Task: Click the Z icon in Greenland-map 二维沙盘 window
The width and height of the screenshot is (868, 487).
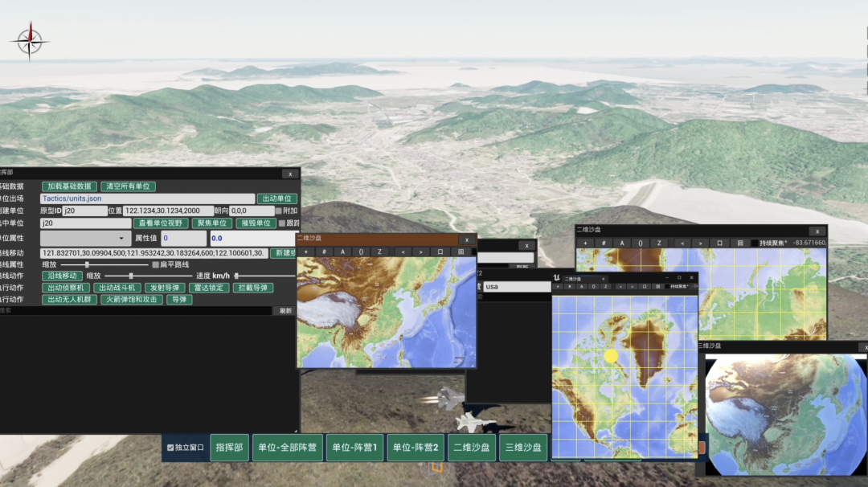Action: coord(606,286)
